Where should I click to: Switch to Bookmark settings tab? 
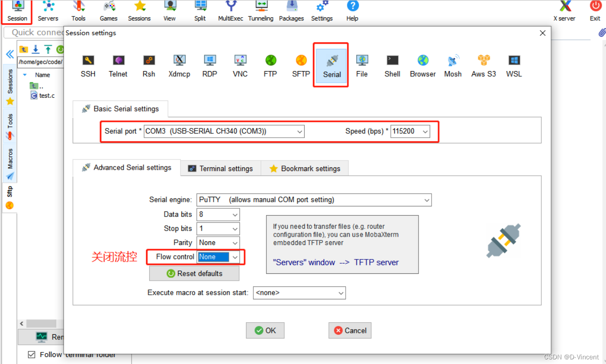pos(305,169)
